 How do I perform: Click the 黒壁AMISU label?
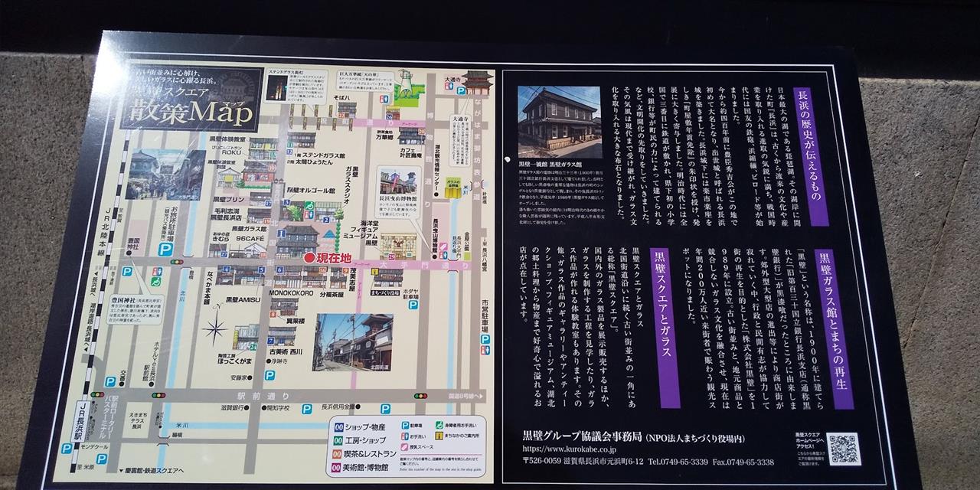[x=243, y=299]
